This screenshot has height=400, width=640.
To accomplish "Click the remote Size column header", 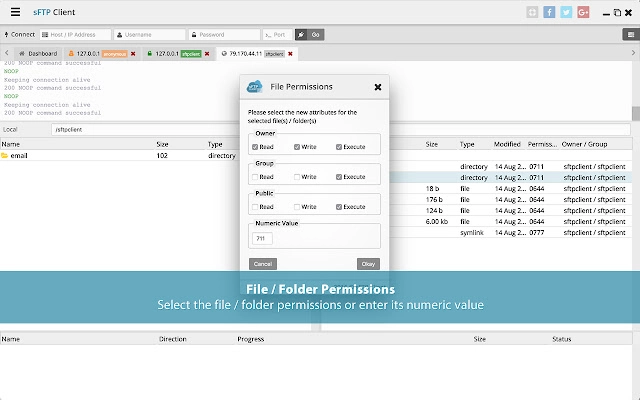I will coord(431,144).
